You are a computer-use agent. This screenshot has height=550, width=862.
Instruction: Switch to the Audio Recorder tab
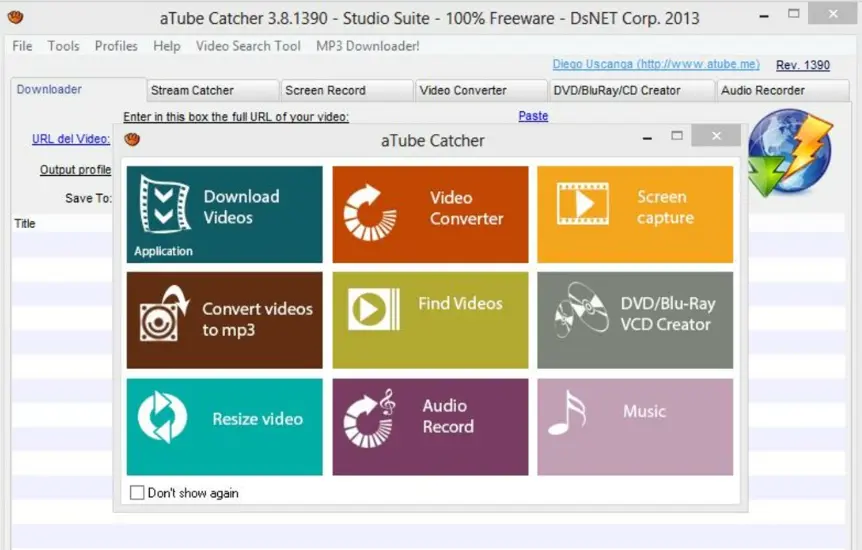tap(763, 90)
